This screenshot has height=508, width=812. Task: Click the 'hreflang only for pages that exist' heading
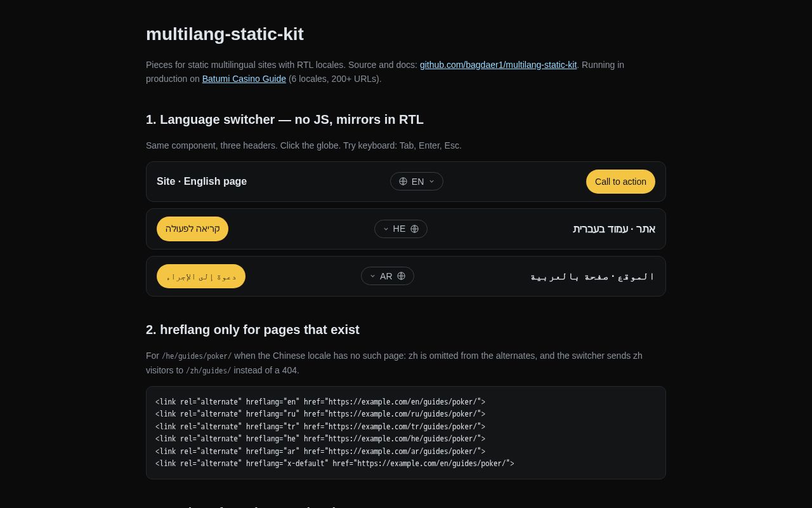click(252, 330)
